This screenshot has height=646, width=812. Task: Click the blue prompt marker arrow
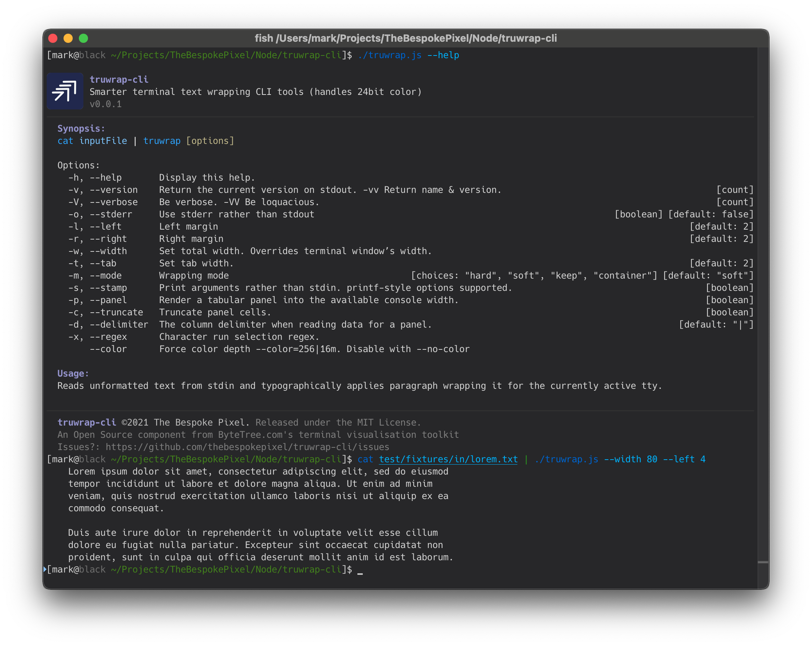pos(45,569)
